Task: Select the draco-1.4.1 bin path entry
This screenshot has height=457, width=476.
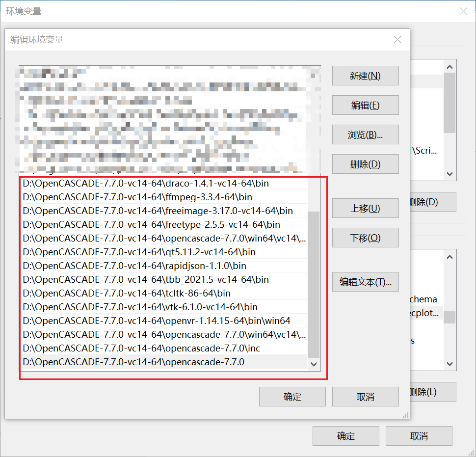Action: [x=147, y=183]
